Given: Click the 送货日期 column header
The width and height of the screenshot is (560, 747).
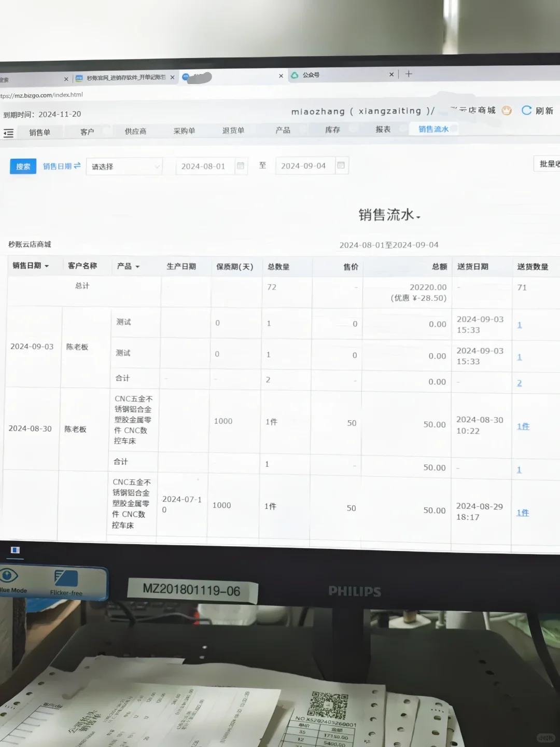Looking at the screenshot, I should tap(472, 266).
